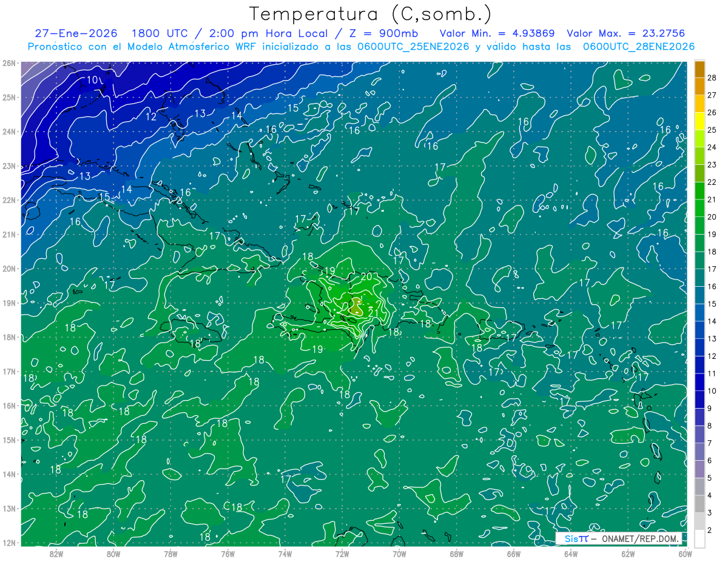Click the "17N" latitude axis label

9,371
